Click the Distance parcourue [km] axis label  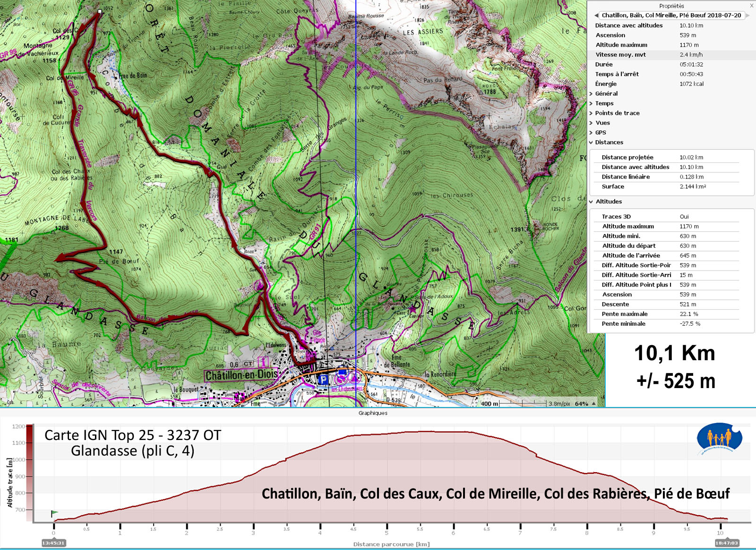[392, 544]
